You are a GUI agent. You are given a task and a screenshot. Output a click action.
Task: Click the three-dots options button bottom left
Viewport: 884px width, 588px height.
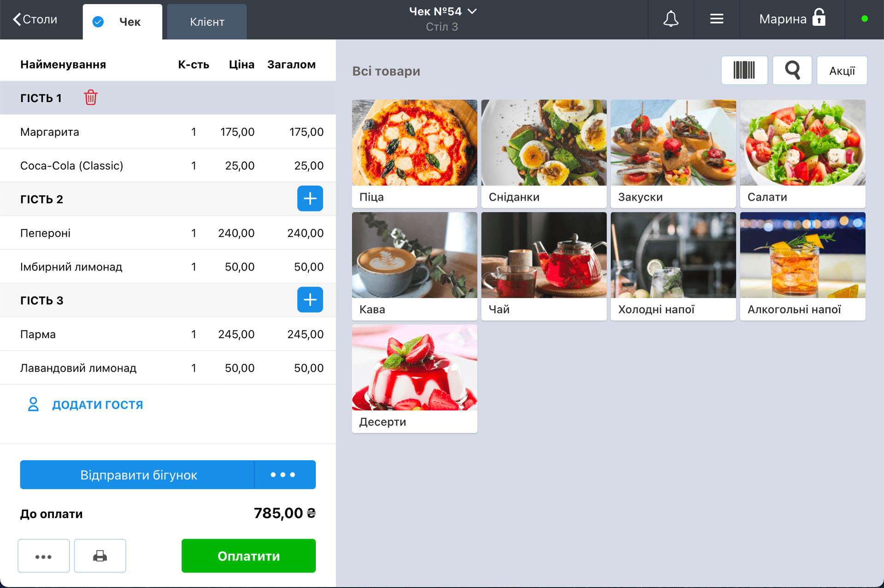[x=43, y=555]
